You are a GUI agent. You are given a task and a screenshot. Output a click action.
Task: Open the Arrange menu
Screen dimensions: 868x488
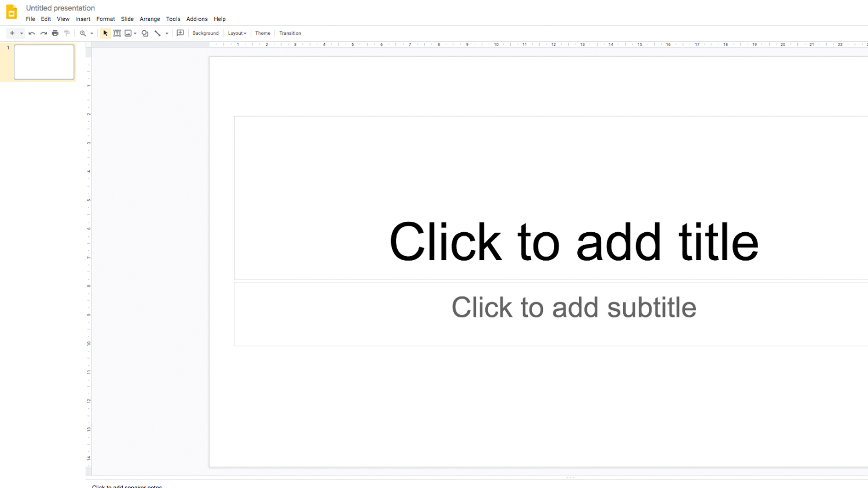point(150,19)
